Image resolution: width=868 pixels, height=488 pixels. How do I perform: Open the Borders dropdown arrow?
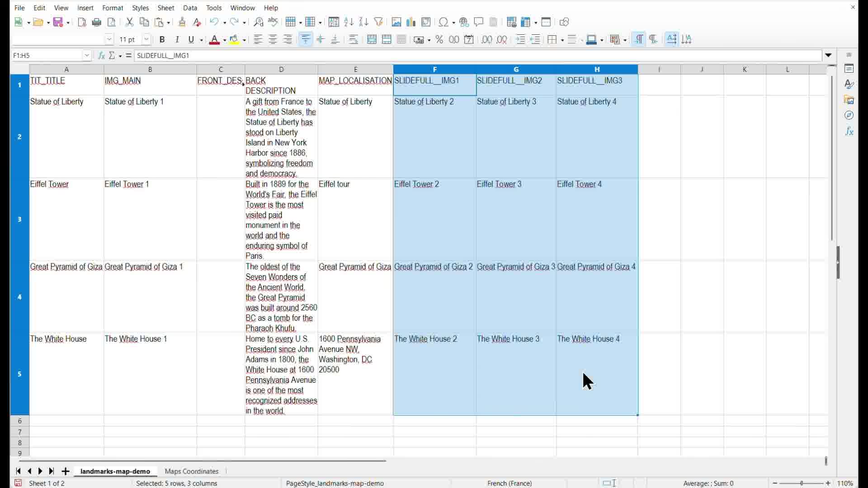562,40
